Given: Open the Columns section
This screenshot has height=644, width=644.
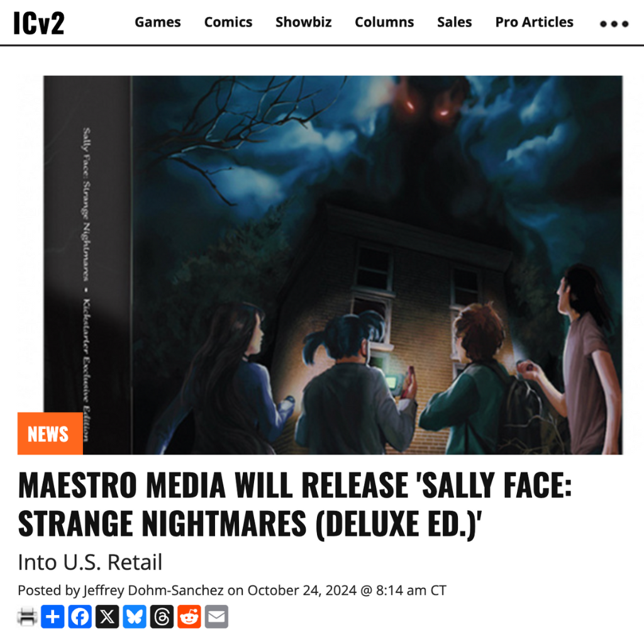Looking at the screenshot, I should (x=384, y=22).
